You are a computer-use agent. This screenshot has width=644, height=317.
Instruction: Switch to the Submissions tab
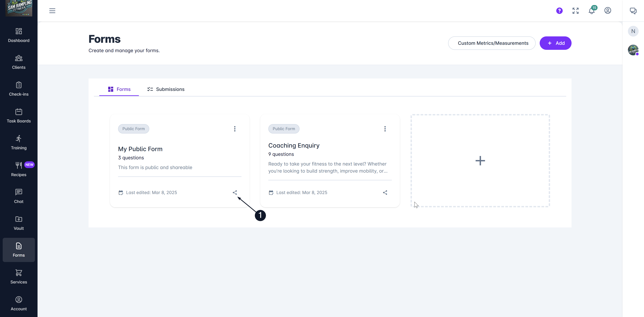click(166, 89)
